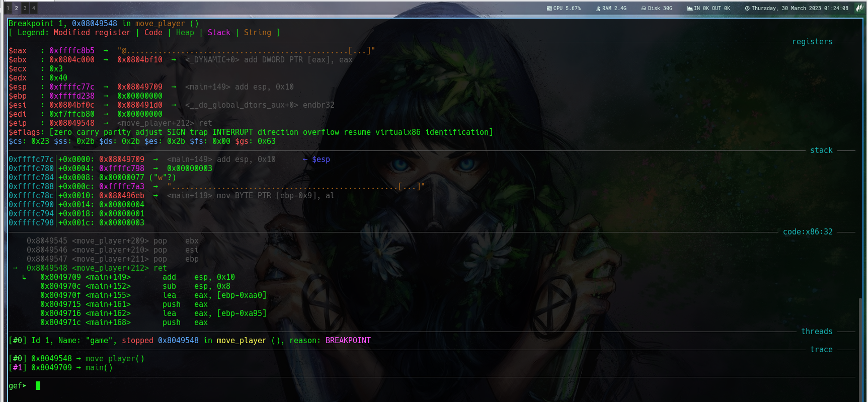Screen dimensions: 868x402
Task: Click the '← $esp' marker in stack
Action: 317,159
